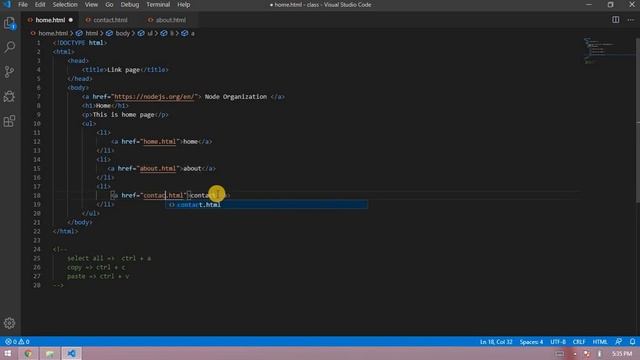The width and height of the screenshot is (640, 360).
Task: Click the unsaved dot on home.html tab
Action: tap(71, 20)
